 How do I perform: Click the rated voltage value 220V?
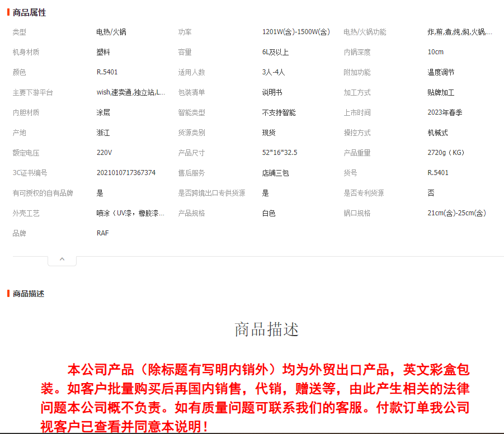coord(104,153)
